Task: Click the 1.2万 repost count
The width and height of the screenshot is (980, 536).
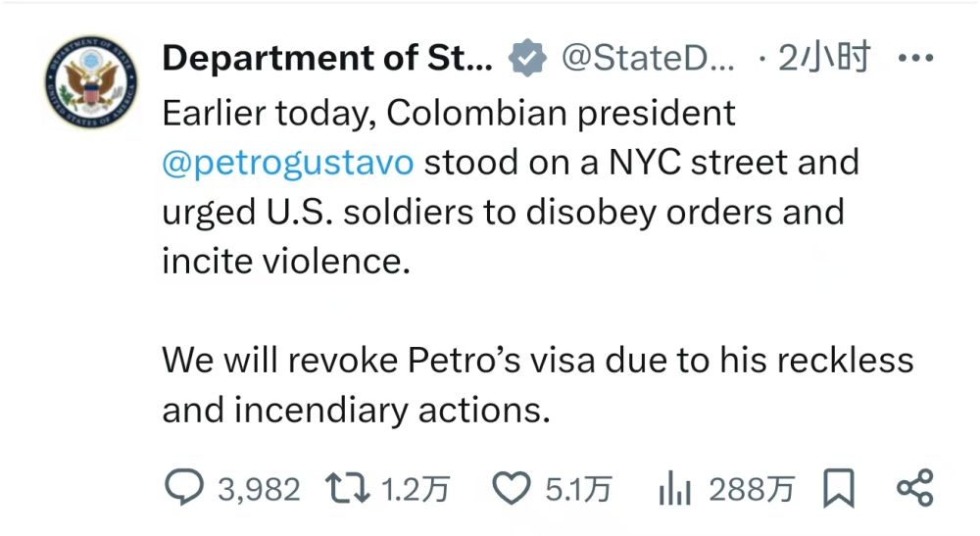Action: pos(415,489)
